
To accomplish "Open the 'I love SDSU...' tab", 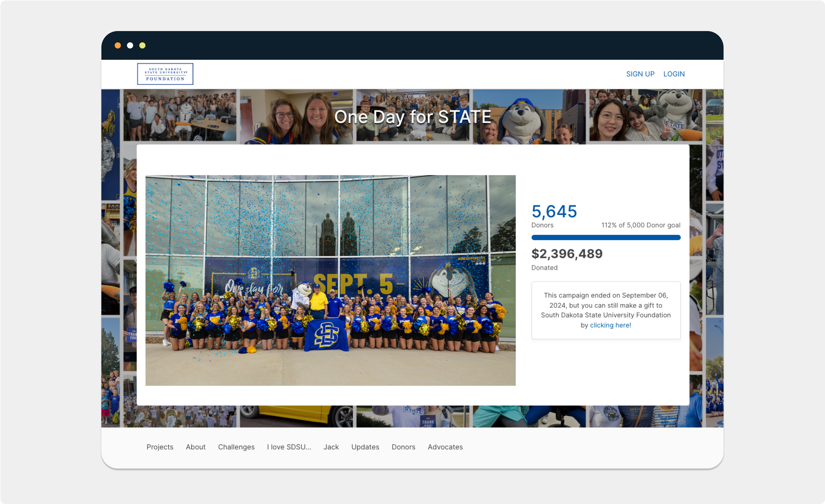I will [289, 447].
